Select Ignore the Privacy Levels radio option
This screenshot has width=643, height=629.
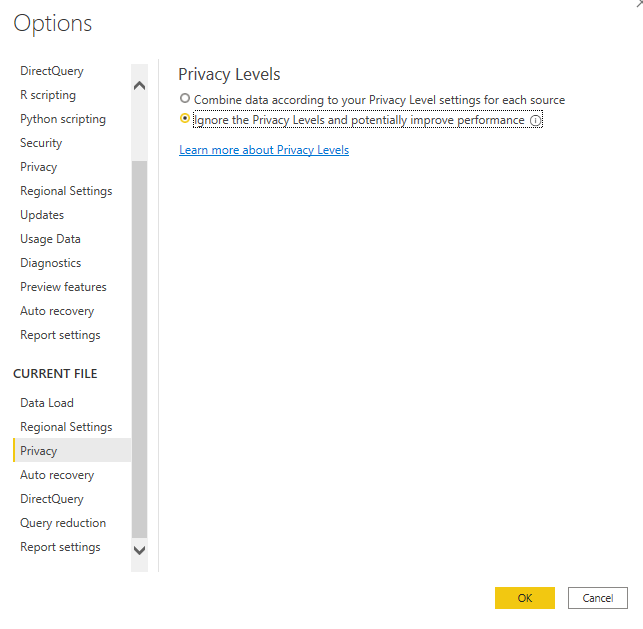coord(185,119)
